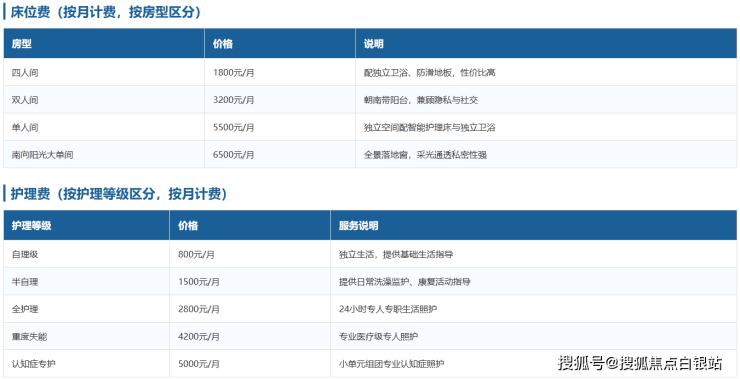Screen dimensions: 740x379
Task: Select the 自理级 care level cell
Action: pos(86,254)
